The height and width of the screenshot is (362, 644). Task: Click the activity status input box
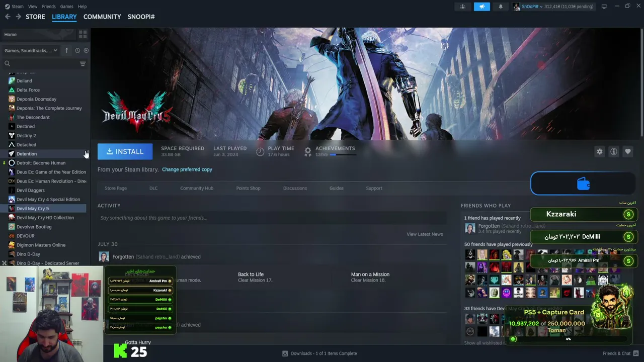click(x=272, y=218)
